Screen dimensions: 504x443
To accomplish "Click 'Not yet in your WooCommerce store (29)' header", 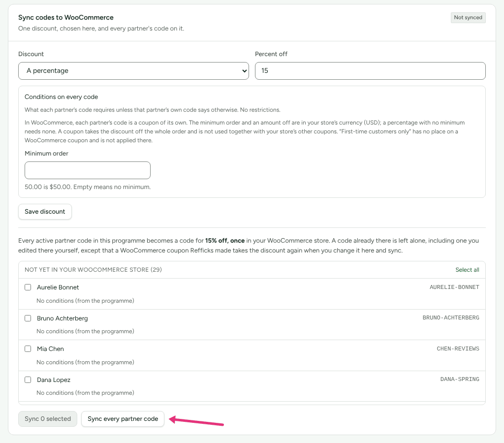I will [93, 270].
